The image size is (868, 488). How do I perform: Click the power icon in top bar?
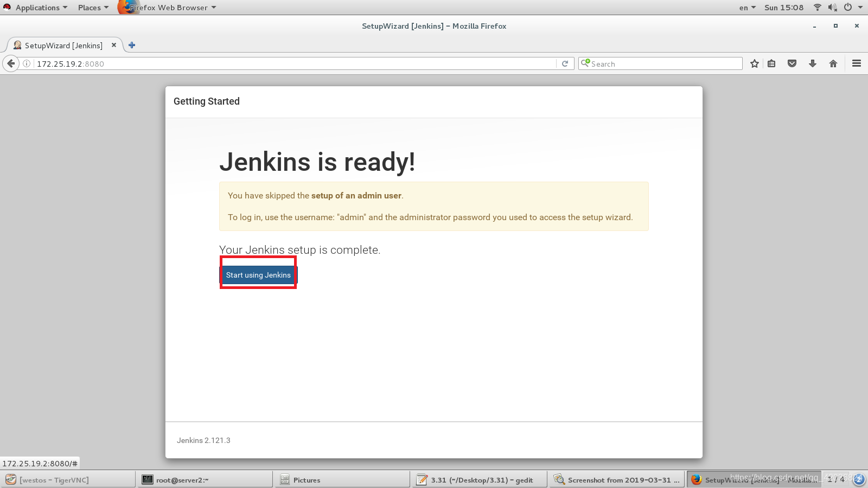pos(848,8)
